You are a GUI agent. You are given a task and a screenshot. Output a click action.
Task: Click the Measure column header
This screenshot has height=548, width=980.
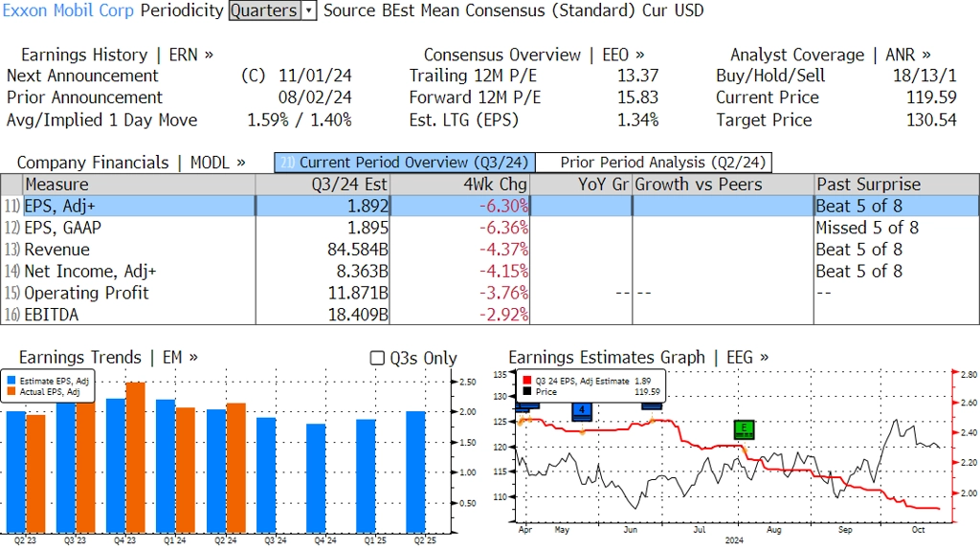click(139, 185)
